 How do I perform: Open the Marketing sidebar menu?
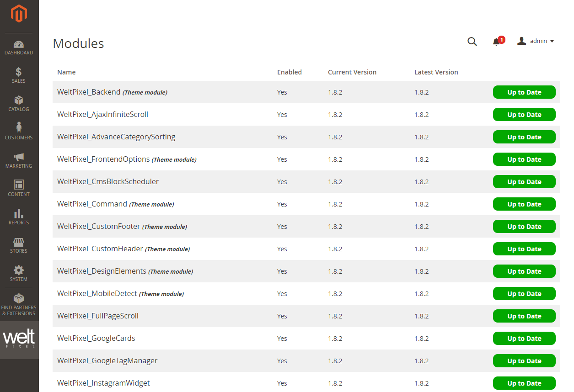(x=19, y=161)
